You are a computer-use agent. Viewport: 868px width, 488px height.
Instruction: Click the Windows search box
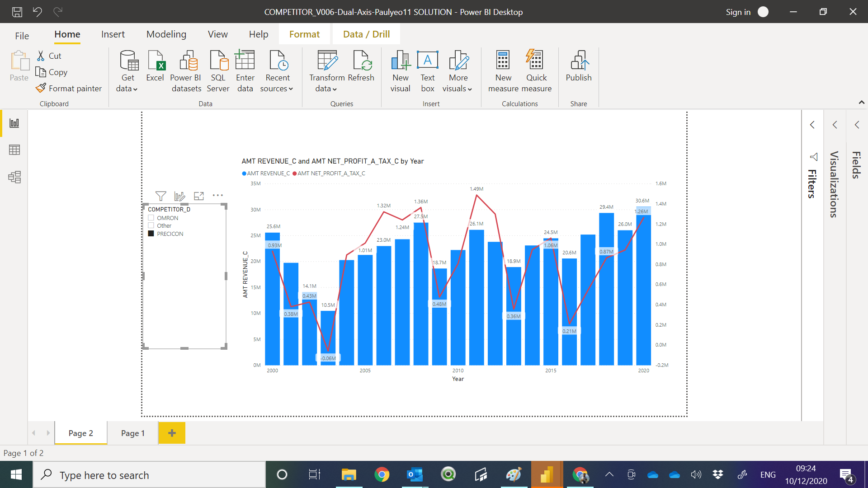tap(149, 475)
